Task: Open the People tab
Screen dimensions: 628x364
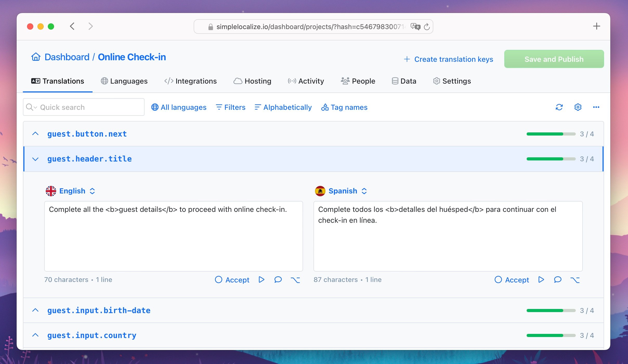Action: [358, 81]
